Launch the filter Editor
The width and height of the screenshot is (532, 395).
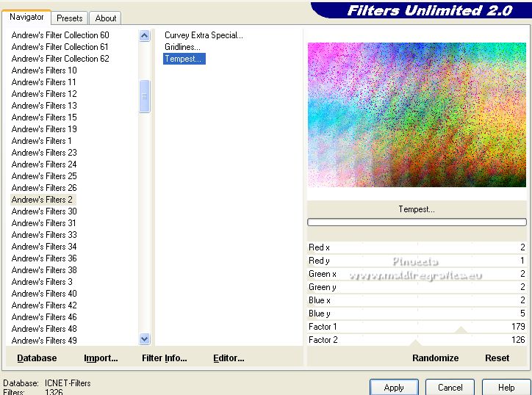pyautogui.click(x=229, y=358)
